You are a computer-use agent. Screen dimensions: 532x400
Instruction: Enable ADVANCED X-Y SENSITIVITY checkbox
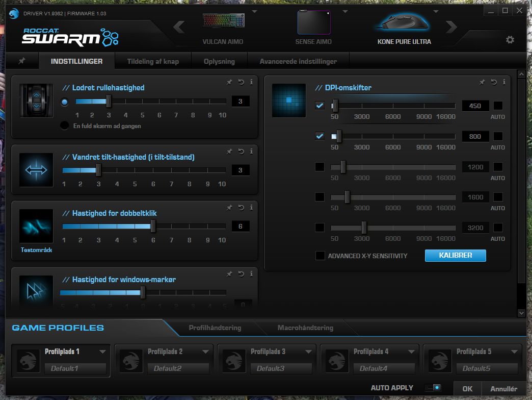(320, 256)
